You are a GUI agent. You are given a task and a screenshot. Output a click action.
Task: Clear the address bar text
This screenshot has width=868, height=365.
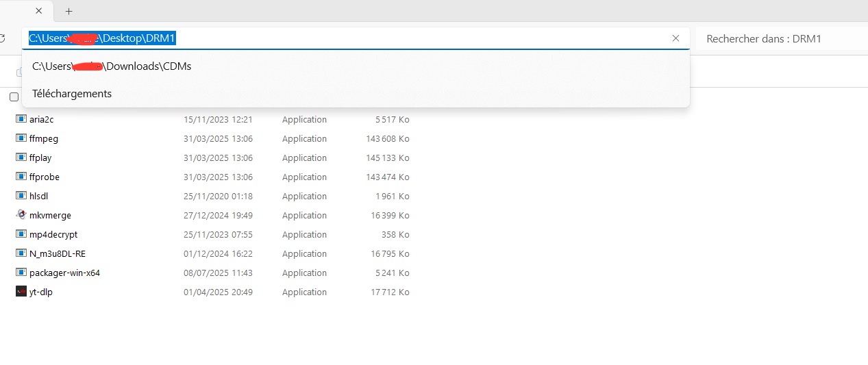click(675, 38)
